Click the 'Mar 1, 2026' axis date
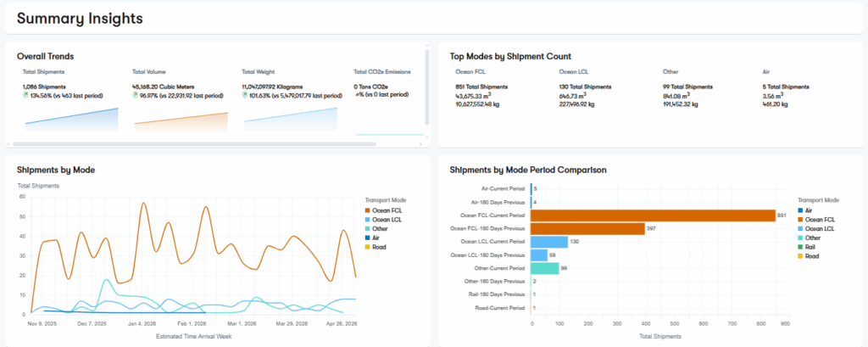868x347 pixels. click(240, 324)
